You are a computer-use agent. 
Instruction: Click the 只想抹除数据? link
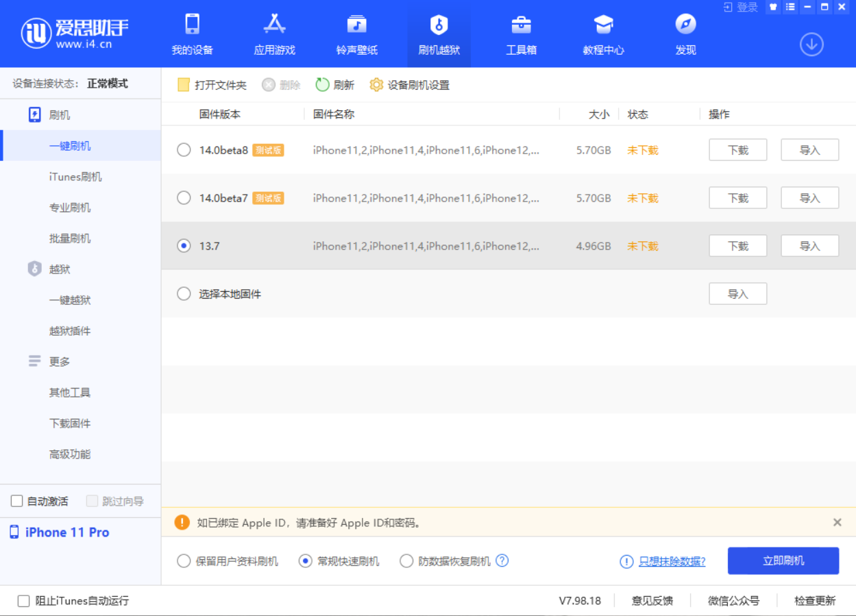click(672, 561)
